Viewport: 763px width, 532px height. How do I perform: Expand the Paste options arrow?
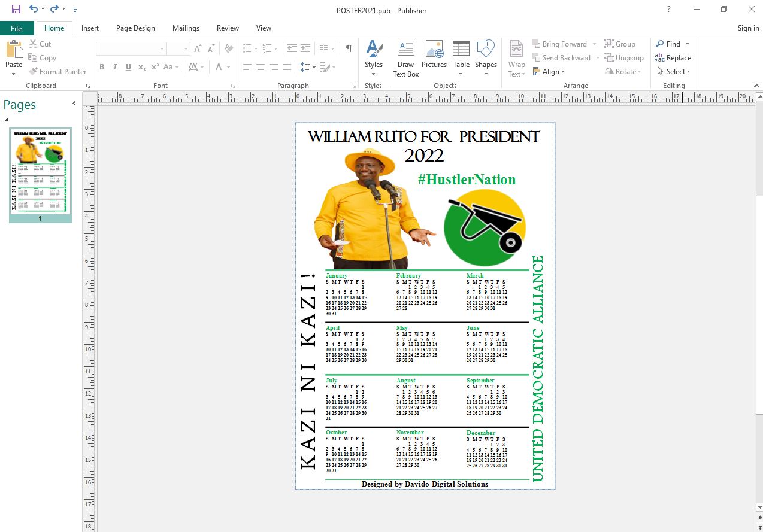tap(14, 73)
